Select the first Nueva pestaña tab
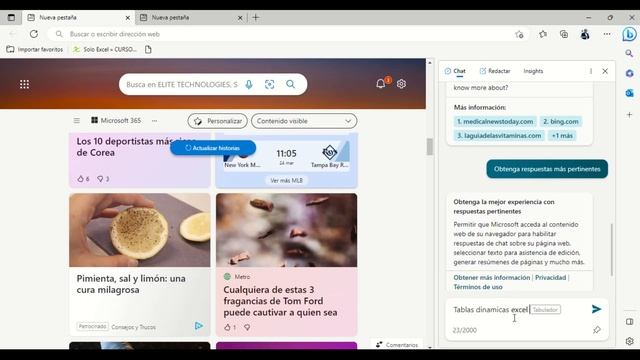This screenshot has width=640, height=360. pyautogui.click(x=78, y=18)
